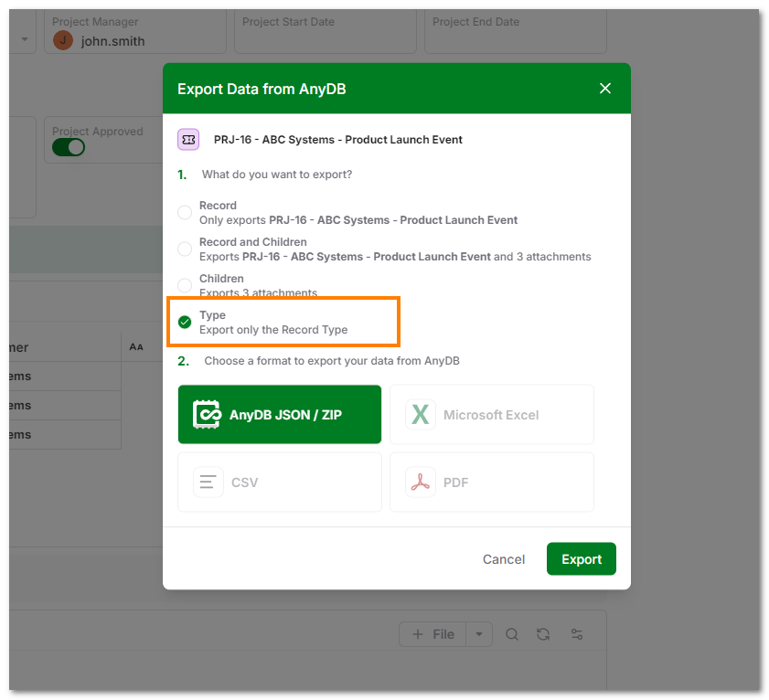Select the Record and Children option
Screen dimensions: 769x700
[185, 249]
